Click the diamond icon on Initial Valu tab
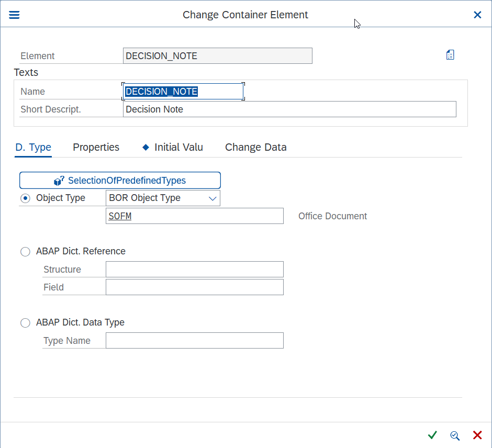This screenshot has width=492, height=448. pos(146,147)
